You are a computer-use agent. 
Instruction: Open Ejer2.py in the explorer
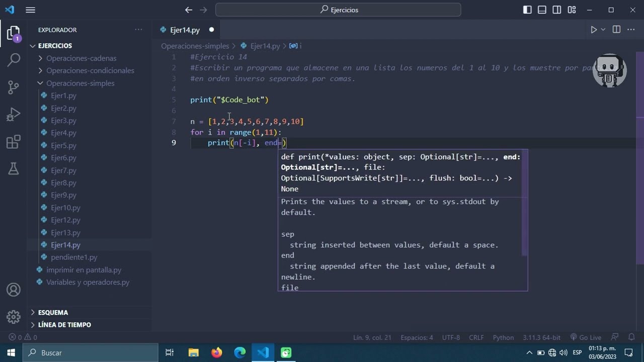63,108
